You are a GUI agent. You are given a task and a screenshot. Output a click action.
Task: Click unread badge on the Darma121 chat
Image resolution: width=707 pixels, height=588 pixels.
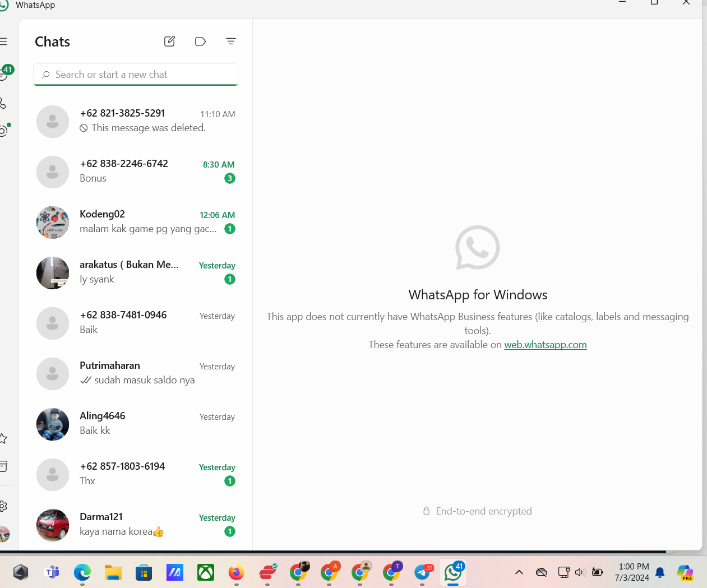click(x=230, y=531)
